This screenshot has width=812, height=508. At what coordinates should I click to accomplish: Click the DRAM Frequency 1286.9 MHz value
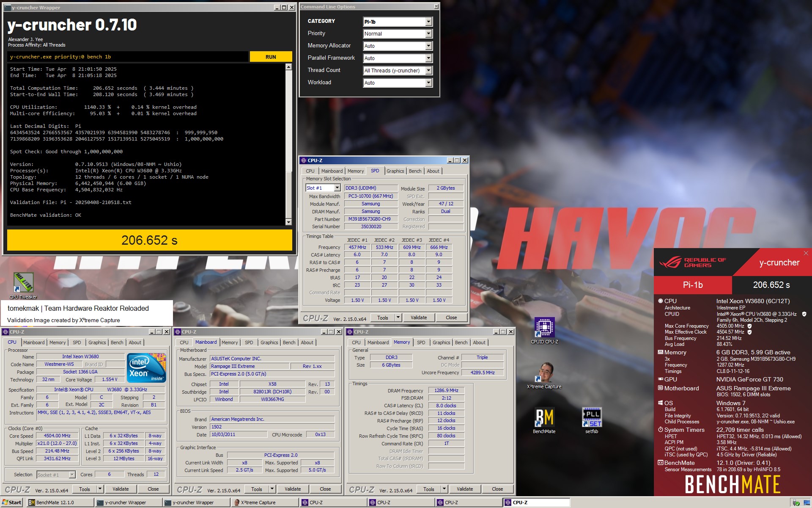click(x=446, y=390)
